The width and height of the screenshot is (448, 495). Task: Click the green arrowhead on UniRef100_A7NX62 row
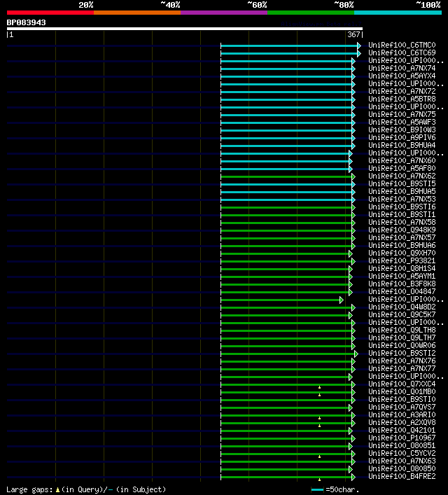353,176
